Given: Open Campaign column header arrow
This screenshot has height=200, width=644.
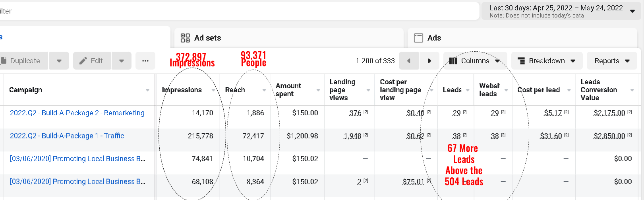Looking at the screenshot, I should coord(148,90).
